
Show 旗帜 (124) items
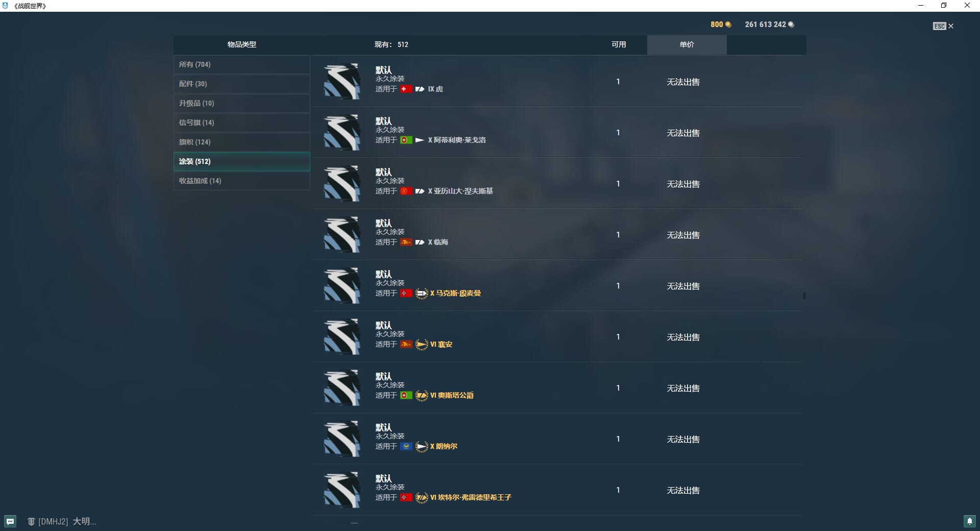242,142
